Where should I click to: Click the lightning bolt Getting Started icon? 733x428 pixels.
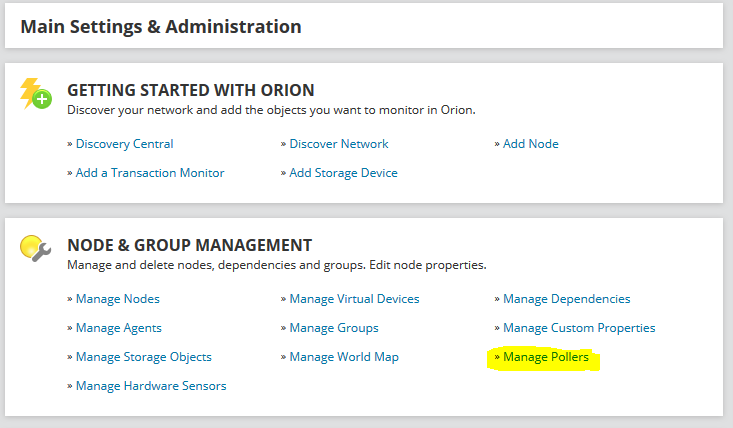[x=36, y=93]
